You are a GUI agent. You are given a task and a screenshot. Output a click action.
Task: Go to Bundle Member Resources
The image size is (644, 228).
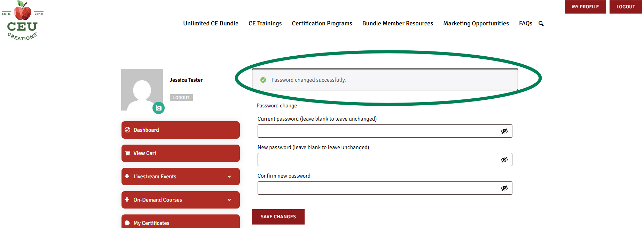[398, 23]
